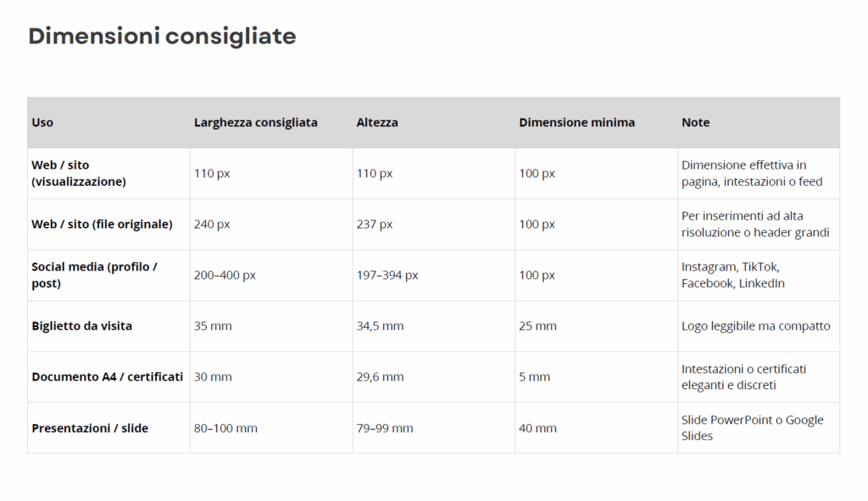This screenshot has height=501, width=868.
Task: Click the "80–100 mm" width cell
Action: click(x=225, y=429)
